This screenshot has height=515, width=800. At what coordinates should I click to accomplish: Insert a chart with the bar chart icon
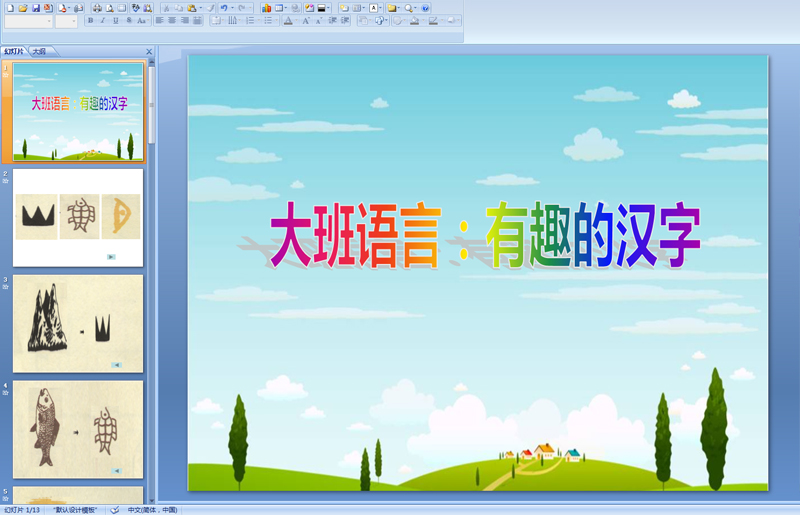tap(266, 8)
